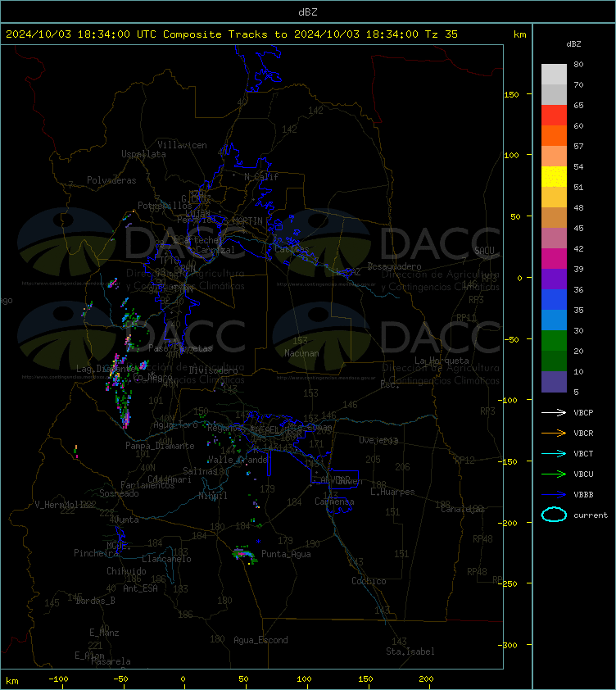The height and width of the screenshot is (690, 616).
Task: Click the red 65 dBZ color swatch
Action: (x=554, y=116)
